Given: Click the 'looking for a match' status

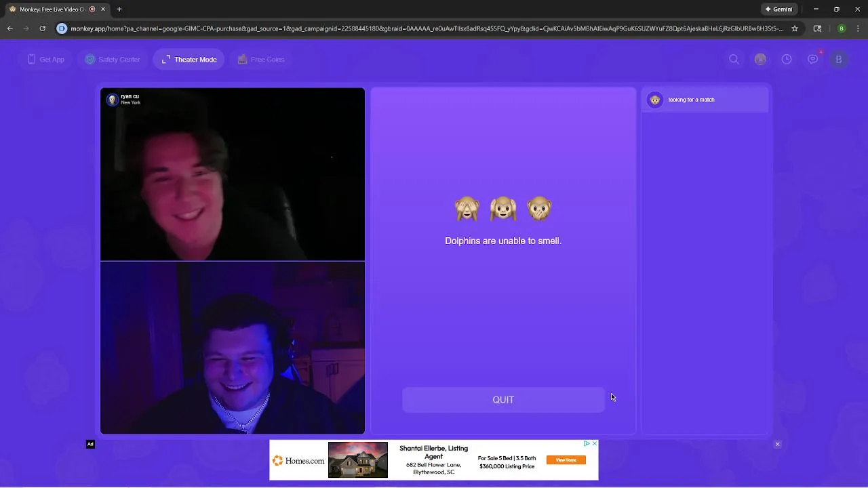Looking at the screenshot, I should click(691, 100).
